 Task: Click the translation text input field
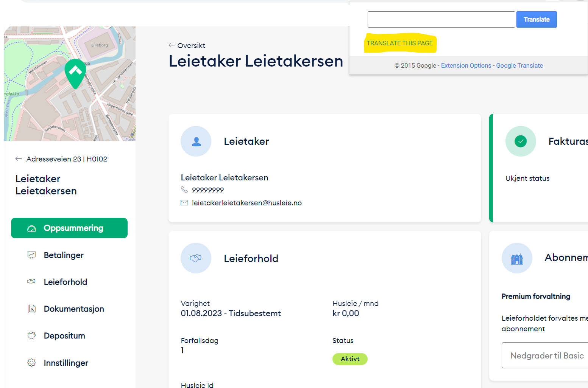pos(441,20)
